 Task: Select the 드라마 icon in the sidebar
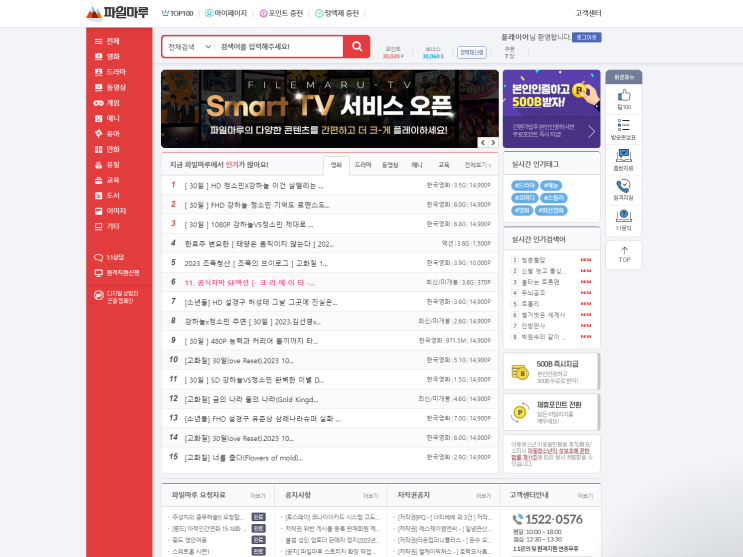99,72
